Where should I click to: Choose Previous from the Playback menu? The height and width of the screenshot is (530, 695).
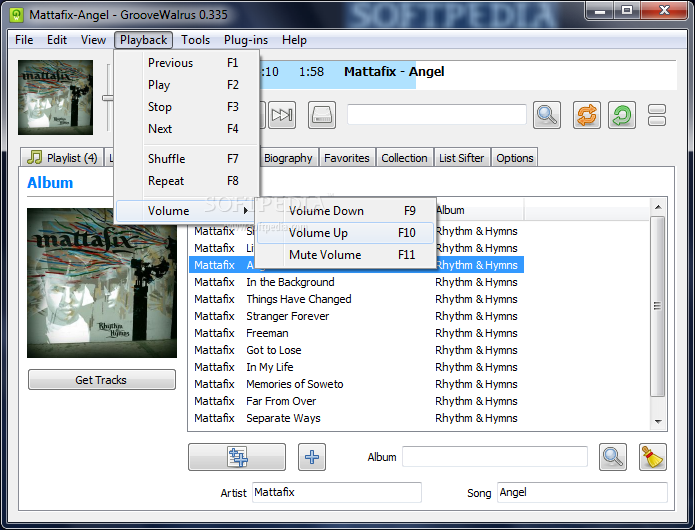pyautogui.click(x=187, y=63)
